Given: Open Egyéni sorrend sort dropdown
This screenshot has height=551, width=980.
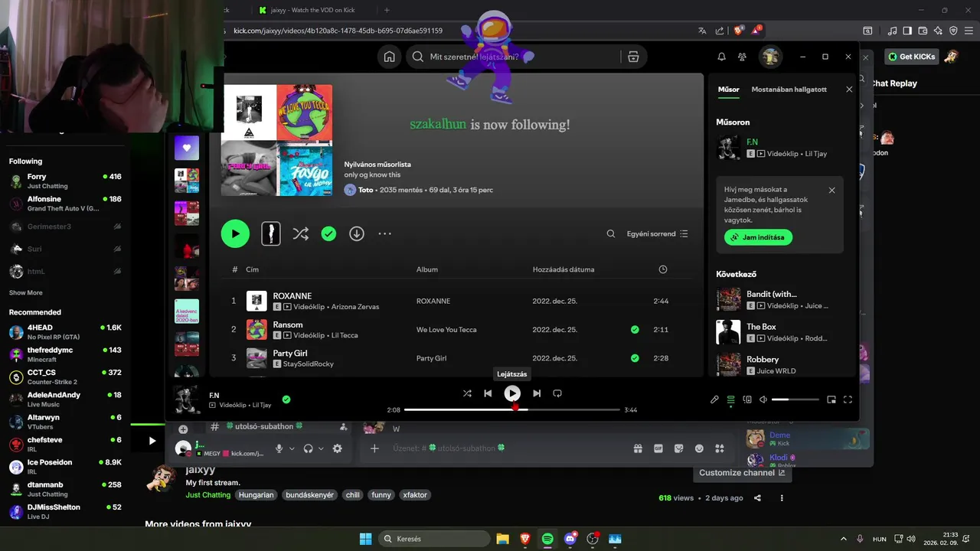Looking at the screenshot, I should (x=657, y=234).
